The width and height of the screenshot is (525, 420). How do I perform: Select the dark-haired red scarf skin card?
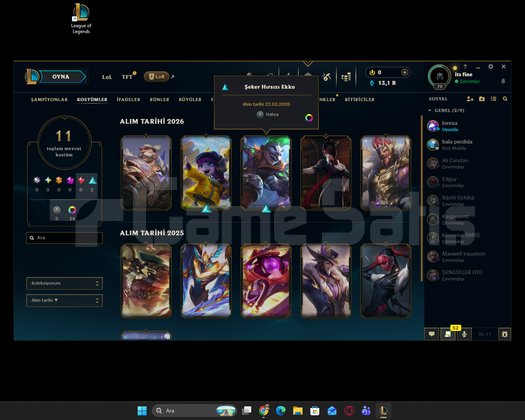(x=326, y=172)
